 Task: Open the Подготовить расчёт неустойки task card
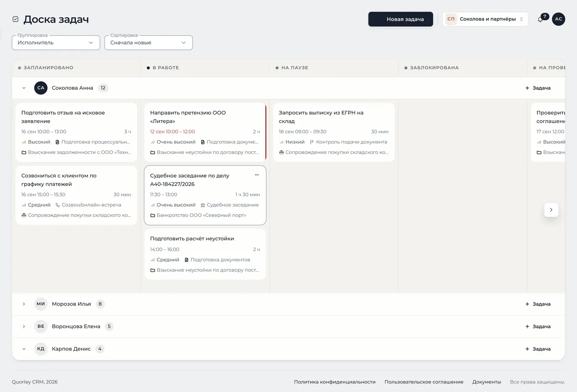(205, 254)
